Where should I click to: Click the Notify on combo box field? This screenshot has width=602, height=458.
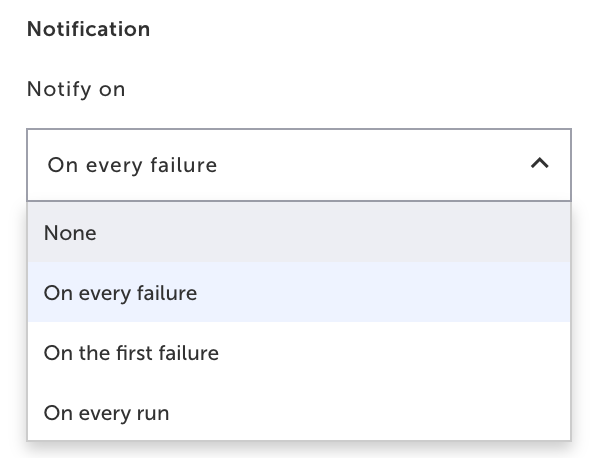click(x=298, y=164)
